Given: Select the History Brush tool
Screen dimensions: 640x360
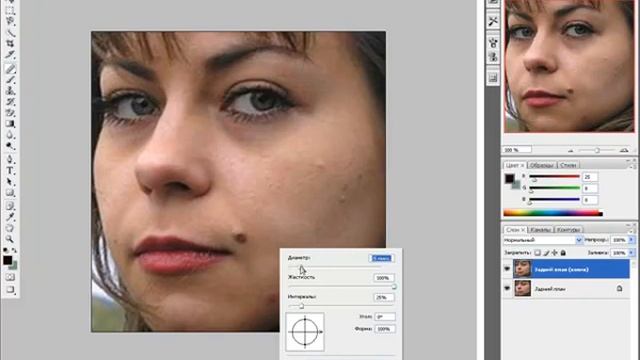Looking at the screenshot, I should click(10, 102).
